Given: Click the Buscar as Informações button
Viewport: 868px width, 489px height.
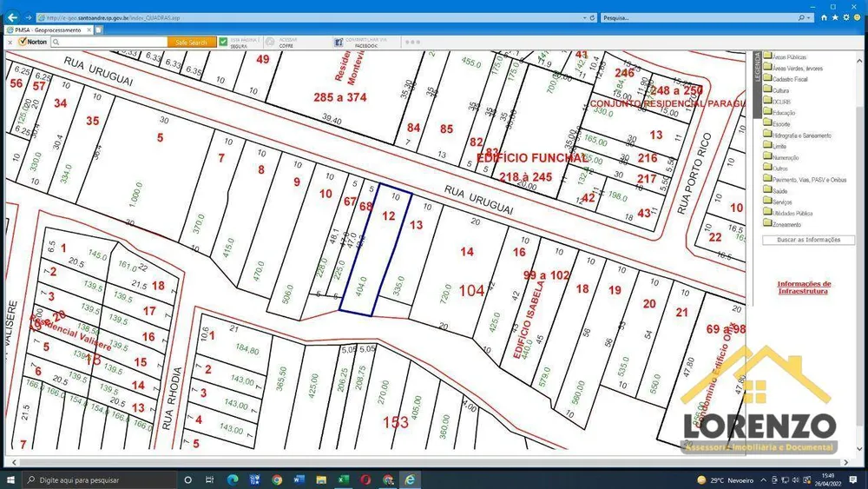Looking at the screenshot, I should click(x=808, y=240).
